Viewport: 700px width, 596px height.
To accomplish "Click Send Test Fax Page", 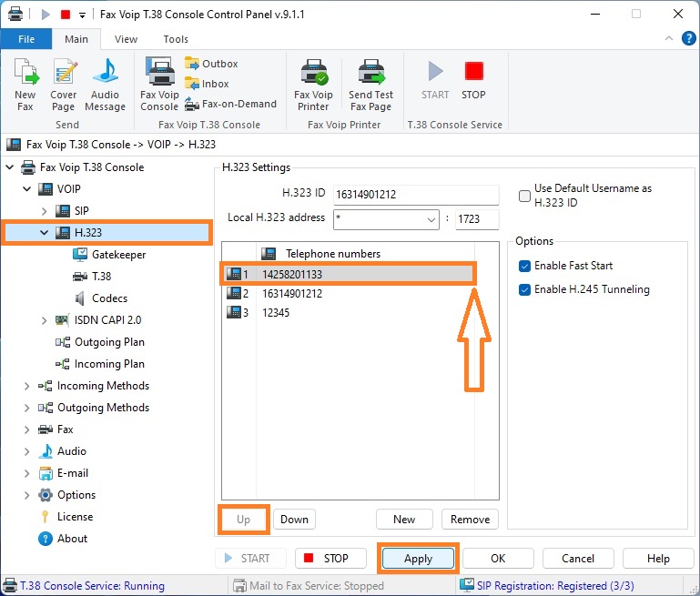I will click(371, 84).
